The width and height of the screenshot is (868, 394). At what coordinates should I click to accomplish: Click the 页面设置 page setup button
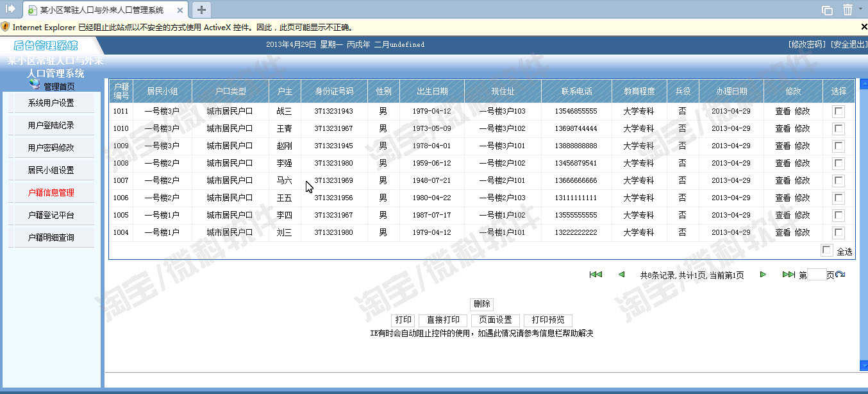(495, 320)
